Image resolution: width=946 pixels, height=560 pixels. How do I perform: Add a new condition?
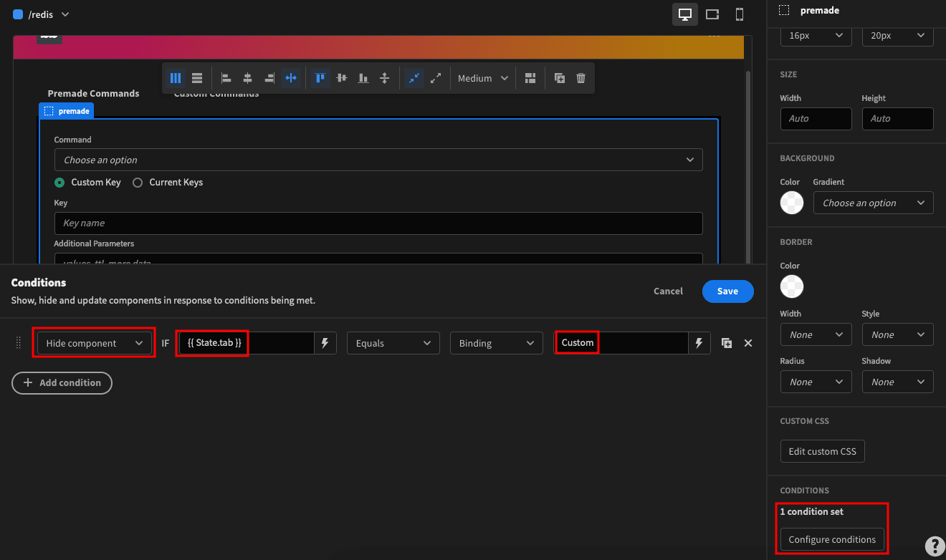62,382
